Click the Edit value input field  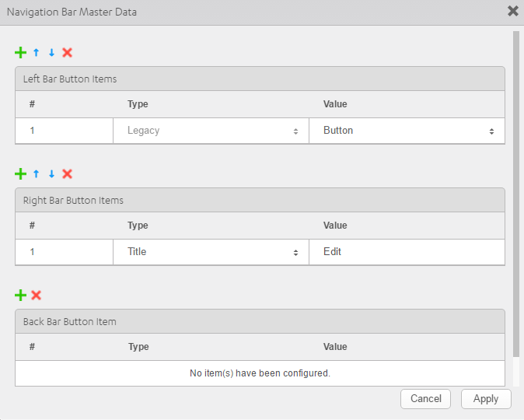(x=407, y=252)
